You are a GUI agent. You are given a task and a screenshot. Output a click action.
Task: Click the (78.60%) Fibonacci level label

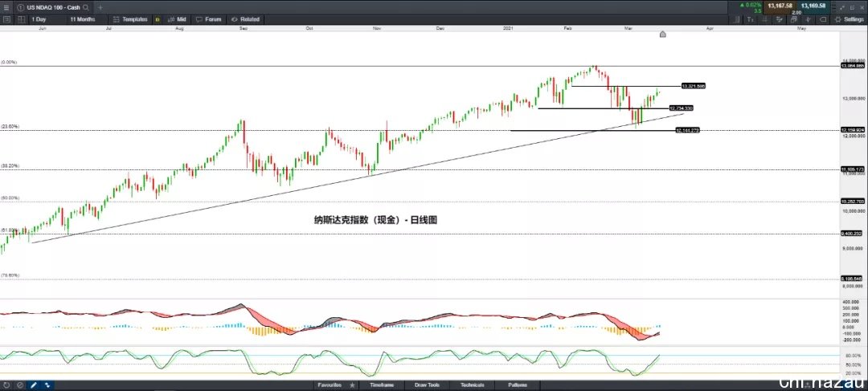pyautogui.click(x=10, y=275)
